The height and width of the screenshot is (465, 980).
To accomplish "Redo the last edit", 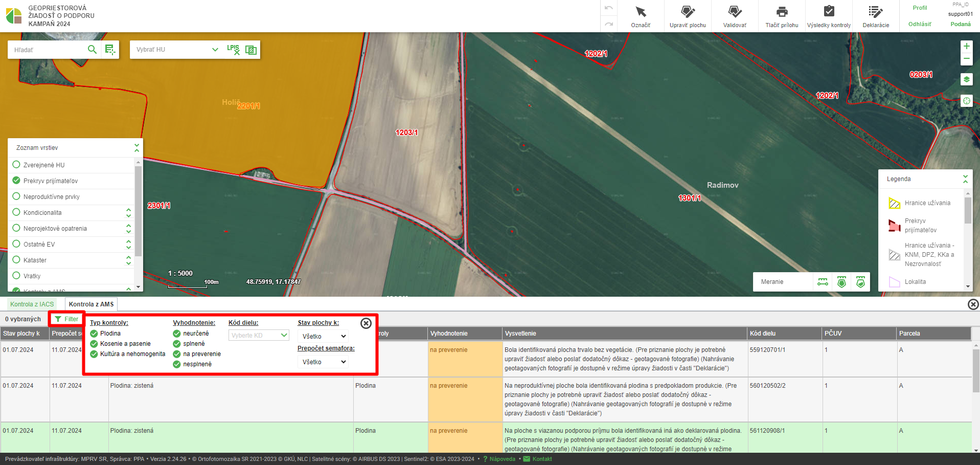I will [608, 24].
